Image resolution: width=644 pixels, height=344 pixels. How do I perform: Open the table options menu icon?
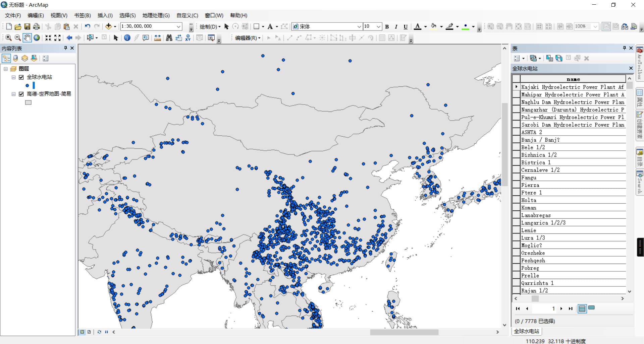tap(519, 58)
